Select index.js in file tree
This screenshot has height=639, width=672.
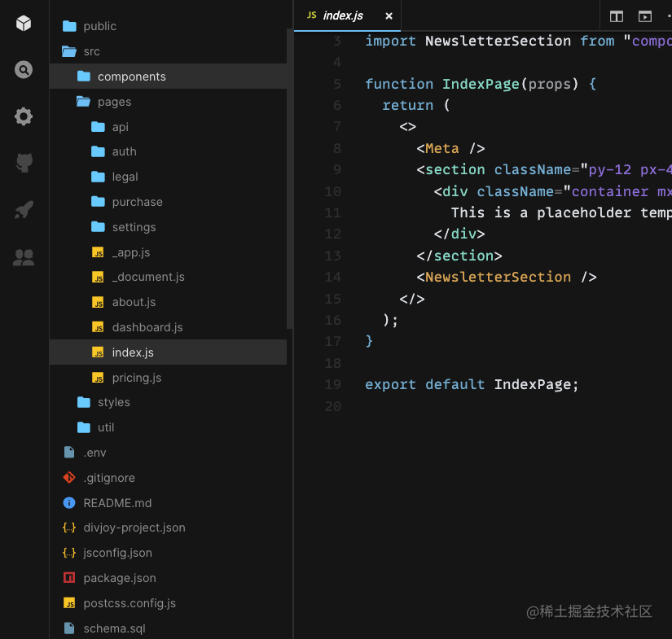click(168, 352)
